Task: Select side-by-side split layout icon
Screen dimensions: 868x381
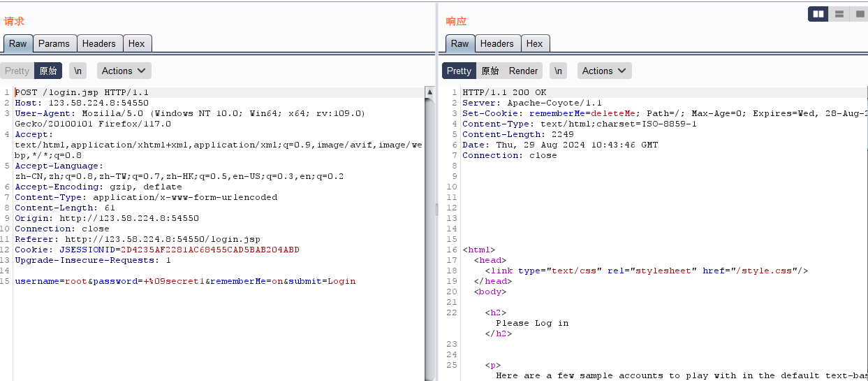Action: (x=818, y=14)
